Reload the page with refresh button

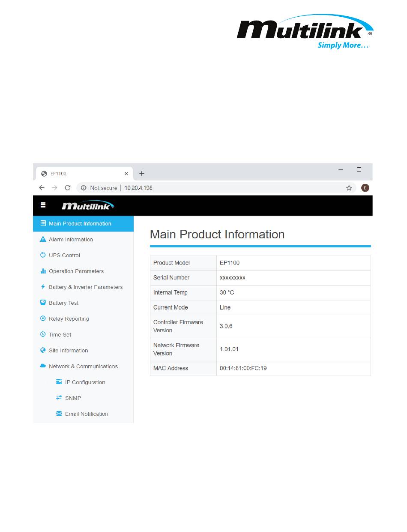67,188
